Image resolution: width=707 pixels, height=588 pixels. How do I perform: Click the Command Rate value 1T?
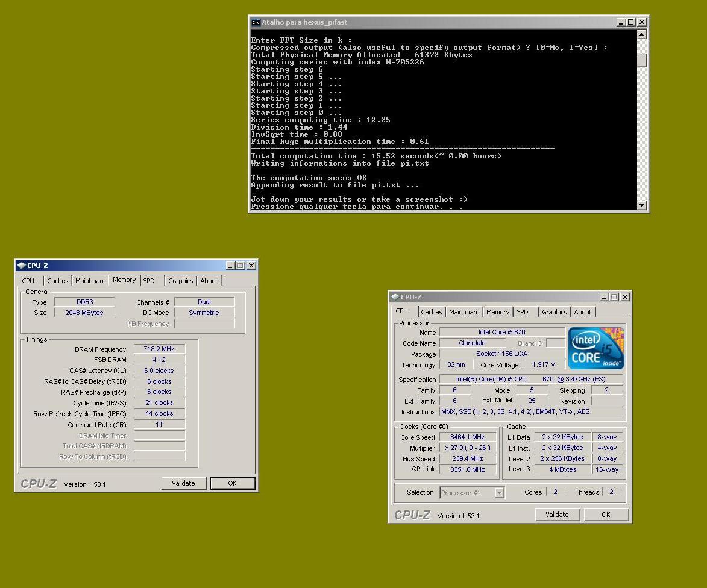(x=159, y=425)
